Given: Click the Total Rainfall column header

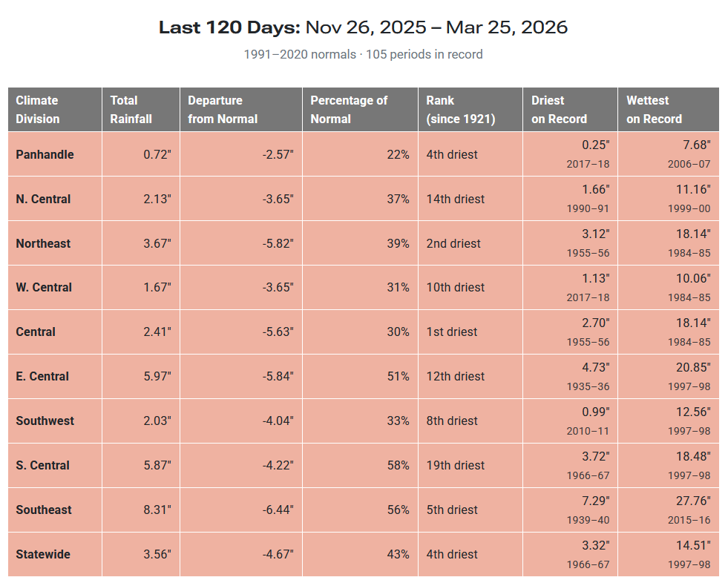Looking at the screenshot, I should point(131,109).
